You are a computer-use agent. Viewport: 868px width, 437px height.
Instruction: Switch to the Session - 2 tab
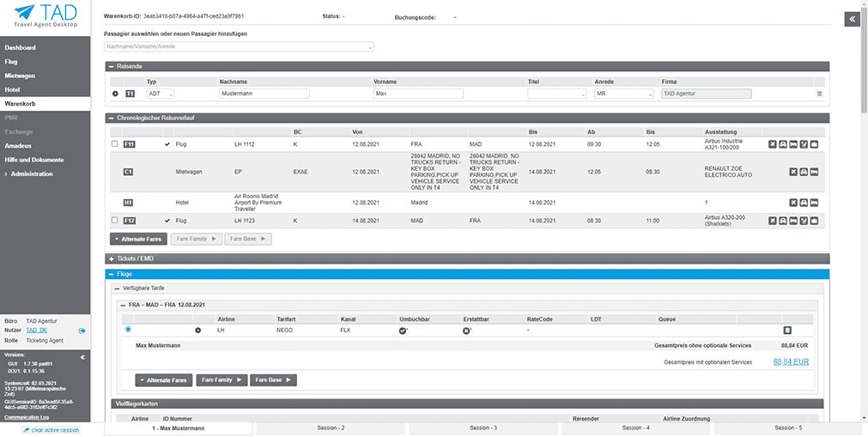click(330, 428)
